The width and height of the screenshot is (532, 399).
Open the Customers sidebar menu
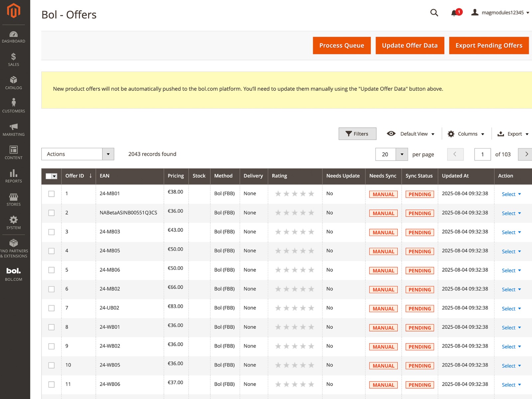[14, 106]
